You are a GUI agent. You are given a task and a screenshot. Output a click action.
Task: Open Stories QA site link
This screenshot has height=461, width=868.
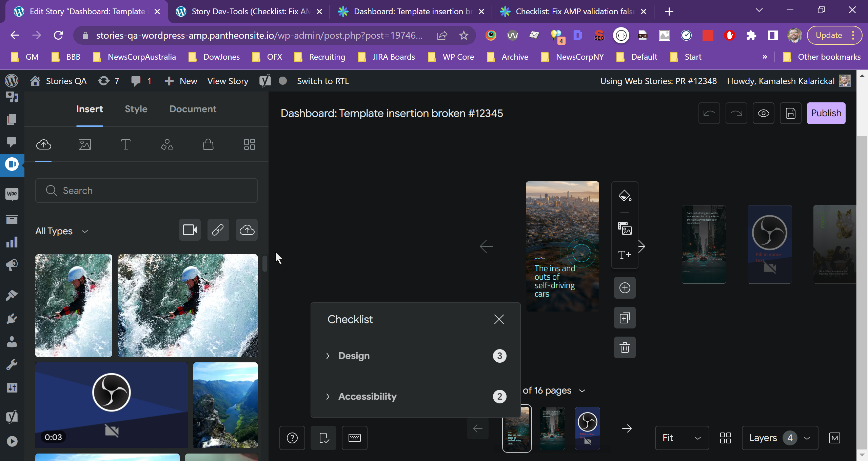click(58, 81)
